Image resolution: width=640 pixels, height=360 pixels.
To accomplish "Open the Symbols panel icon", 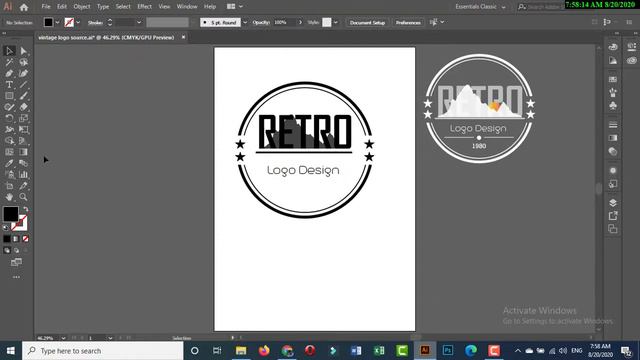I will click(x=613, y=106).
